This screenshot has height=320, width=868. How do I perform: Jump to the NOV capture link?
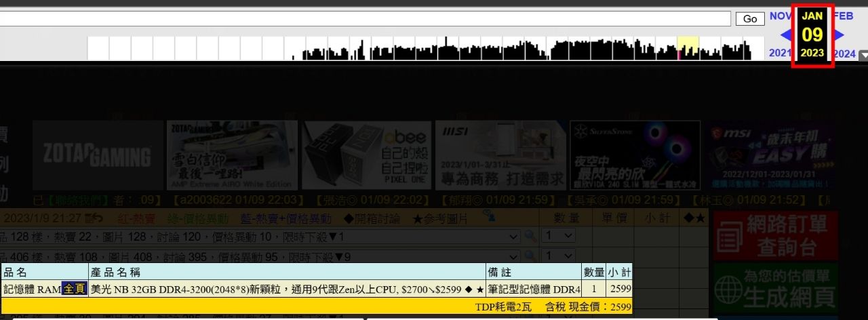(780, 16)
